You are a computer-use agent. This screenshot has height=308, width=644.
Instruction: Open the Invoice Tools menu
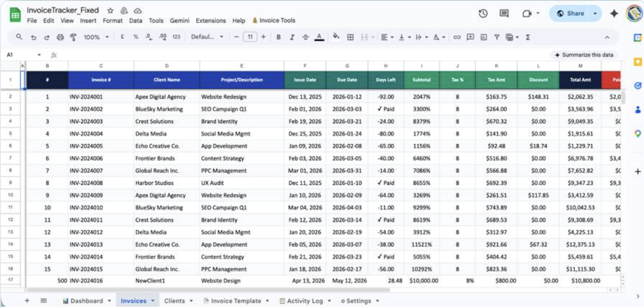(274, 20)
